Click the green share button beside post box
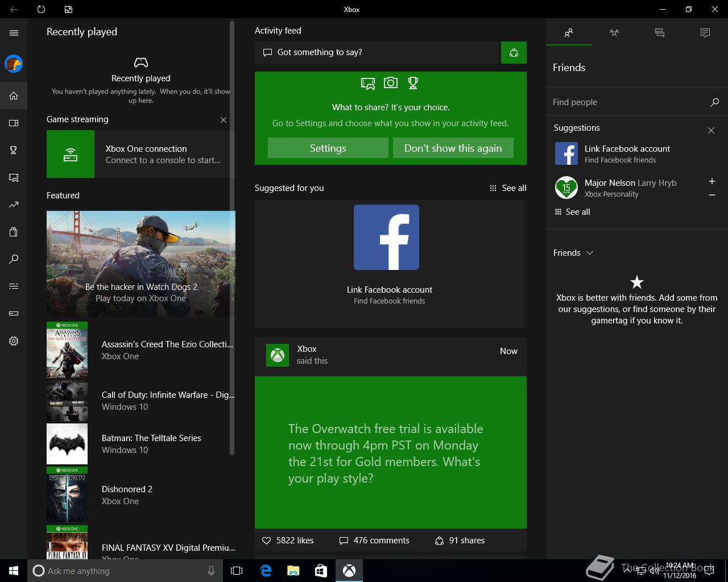Image resolution: width=728 pixels, height=582 pixels. (514, 52)
